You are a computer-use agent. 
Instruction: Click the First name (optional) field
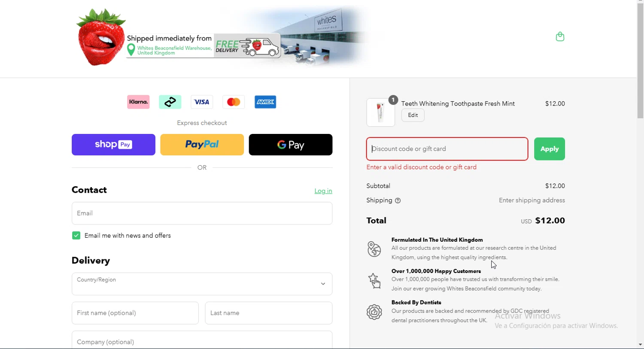(135, 313)
